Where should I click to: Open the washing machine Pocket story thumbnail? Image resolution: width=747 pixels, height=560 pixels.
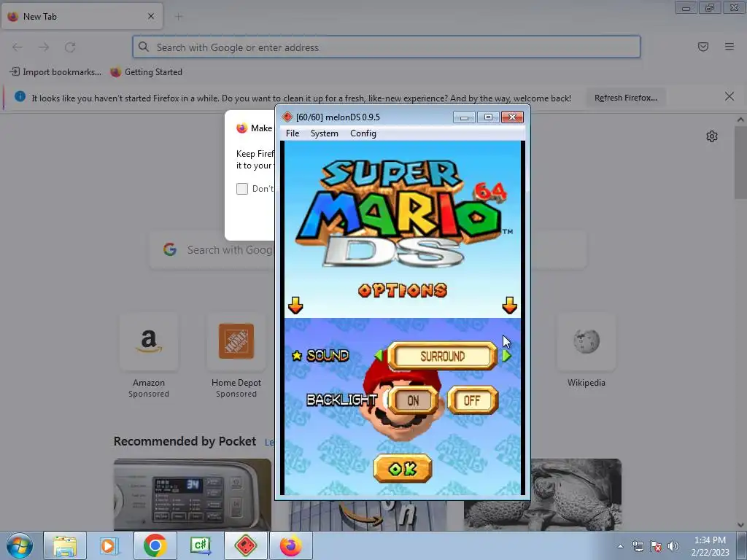click(x=193, y=494)
